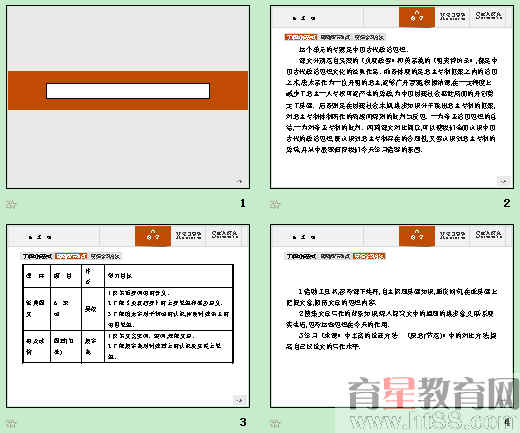This screenshot has width=520, height=433.
Task: Click the animation star icon below slide 4
Action: [275, 423]
